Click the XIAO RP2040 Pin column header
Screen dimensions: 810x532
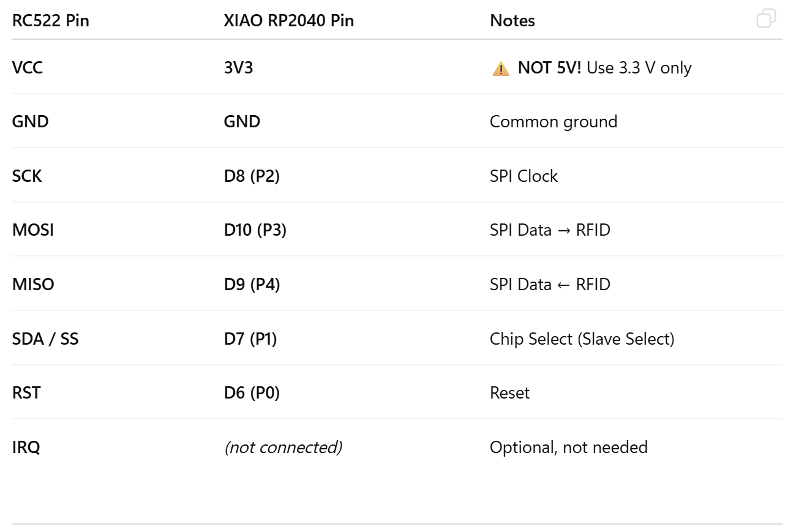pyautogui.click(x=288, y=21)
